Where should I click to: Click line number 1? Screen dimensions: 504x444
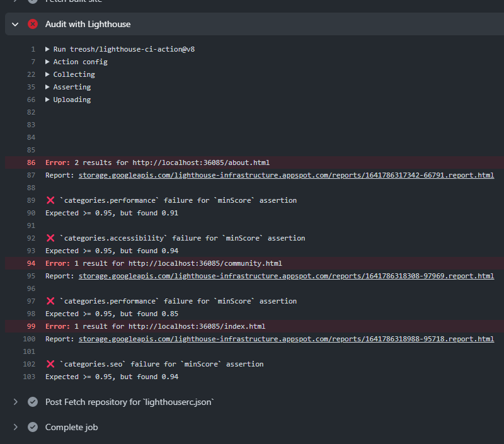pyautogui.click(x=33, y=49)
